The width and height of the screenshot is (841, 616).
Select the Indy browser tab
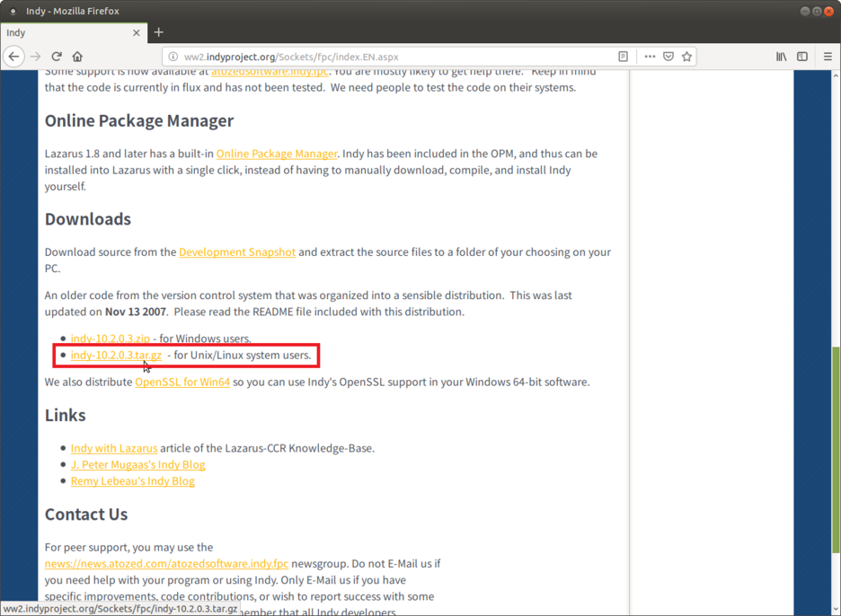click(x=74, y=32)
